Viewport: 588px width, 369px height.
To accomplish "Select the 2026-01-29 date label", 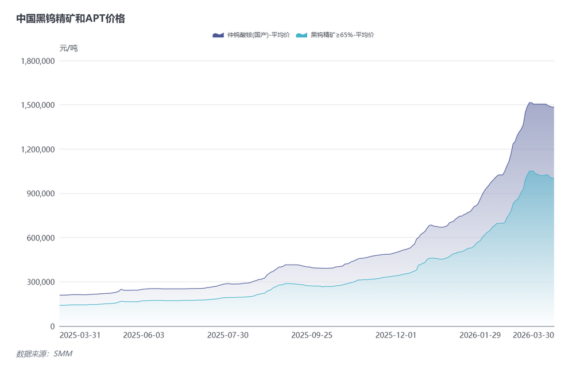I will click(x=480, y=335).
